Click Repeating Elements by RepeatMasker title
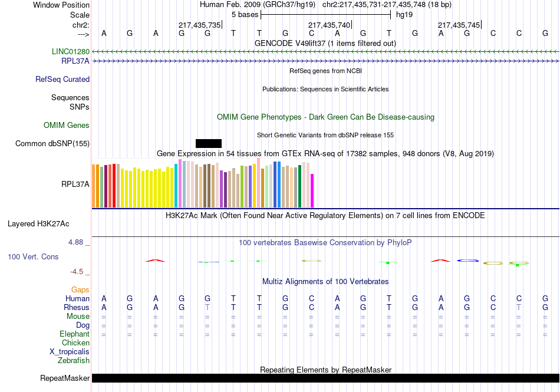Viewport: 560px width, 392px height. click(x=326, y=370)
